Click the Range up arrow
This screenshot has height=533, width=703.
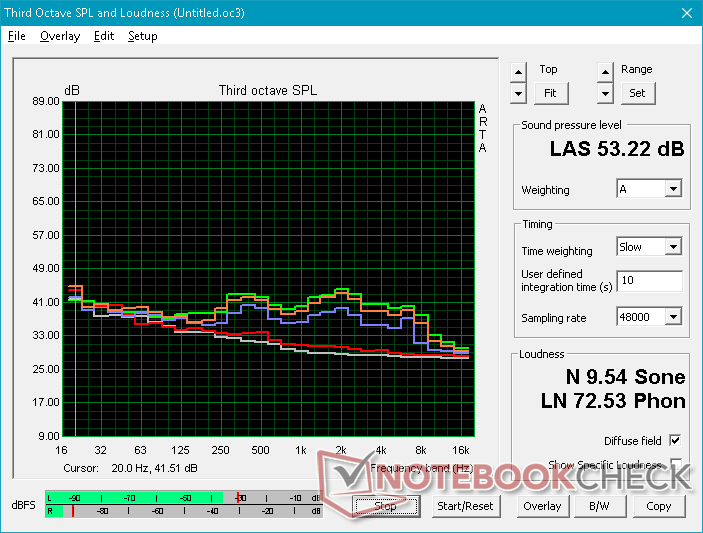[x=605, y=72]
